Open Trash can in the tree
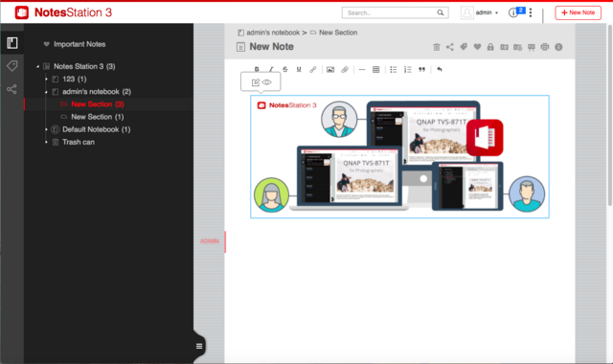This screenshot has height=364, width=613. tap(79, 142)
